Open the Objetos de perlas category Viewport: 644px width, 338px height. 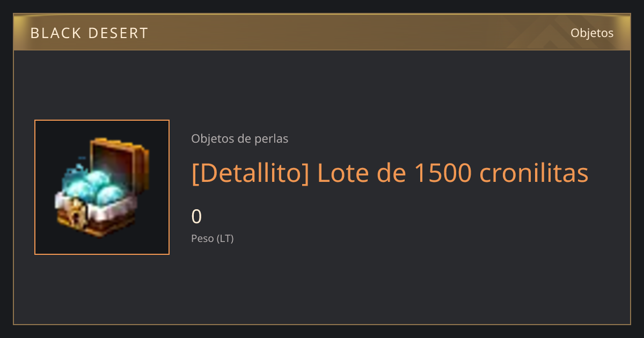click(x=240, y=138)
